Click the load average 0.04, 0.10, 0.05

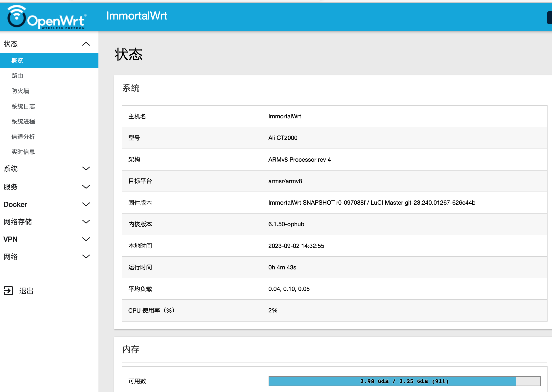pyautogui.click(x=289, y=289)
